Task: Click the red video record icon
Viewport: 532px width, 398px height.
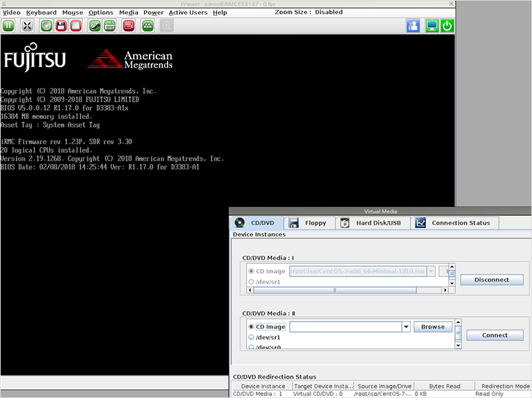Action: [x=129, y=26]
